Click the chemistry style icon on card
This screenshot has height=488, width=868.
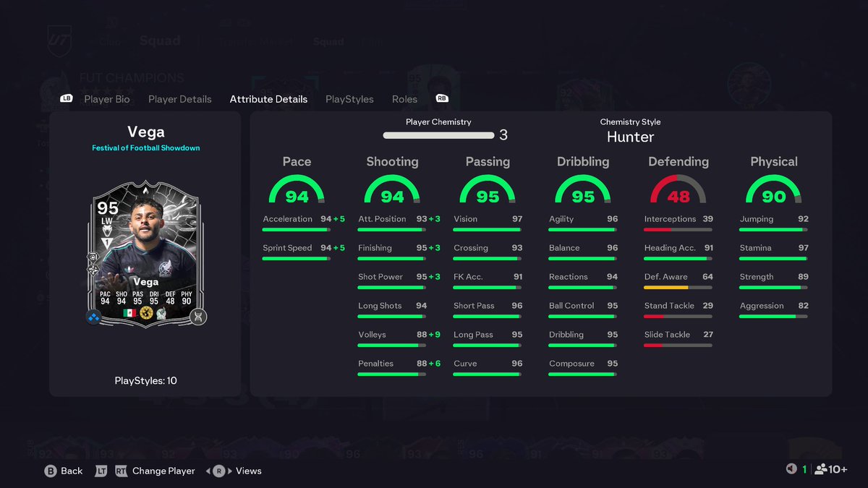pos(94,316)
